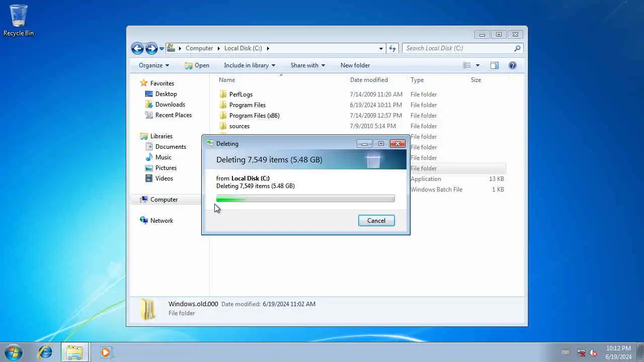Expand the arrow after Local Disk (C:)
The image size is (644, 362).
(268, 49)
